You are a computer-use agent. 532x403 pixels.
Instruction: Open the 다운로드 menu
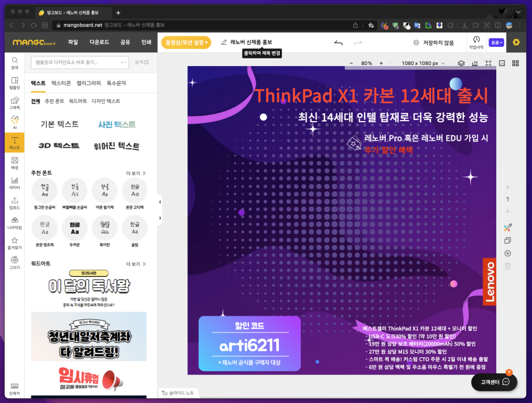99,42
